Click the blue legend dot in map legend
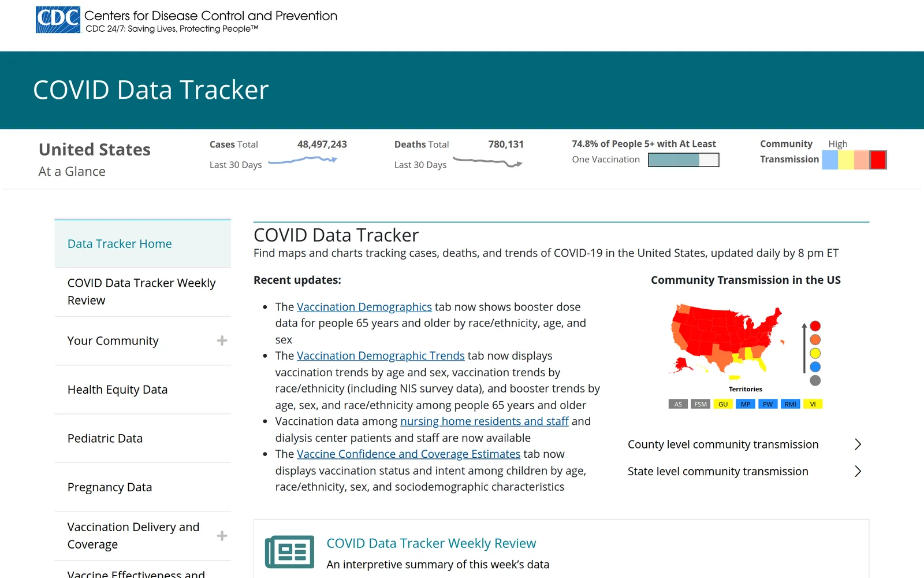This screenshot has height=578, width=924. point(815,367)
